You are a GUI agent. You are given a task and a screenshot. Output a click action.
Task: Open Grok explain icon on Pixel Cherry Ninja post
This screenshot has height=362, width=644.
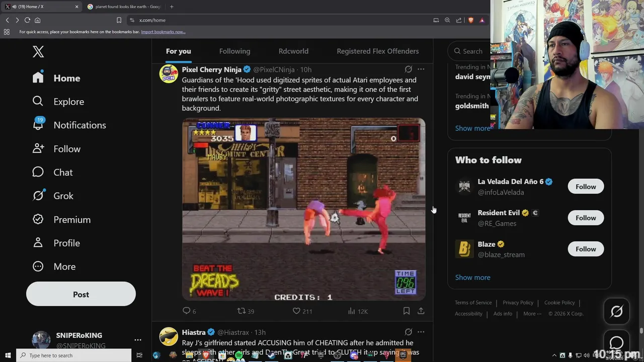point(409,69)
